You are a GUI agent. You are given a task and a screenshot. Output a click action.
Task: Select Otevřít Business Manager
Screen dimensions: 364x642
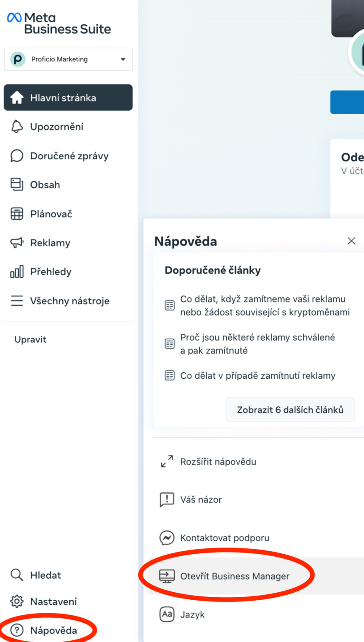click(x=256, y=576)
